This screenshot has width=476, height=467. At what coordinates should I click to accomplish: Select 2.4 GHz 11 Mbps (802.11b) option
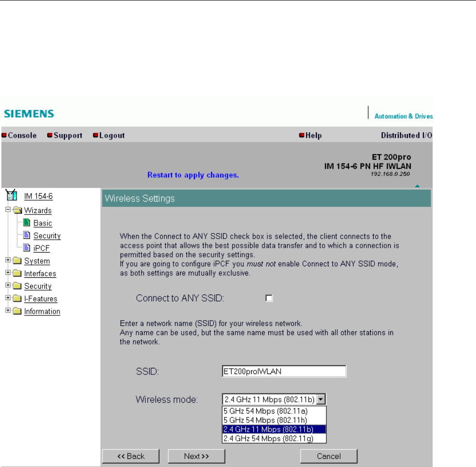coord(274,429)
